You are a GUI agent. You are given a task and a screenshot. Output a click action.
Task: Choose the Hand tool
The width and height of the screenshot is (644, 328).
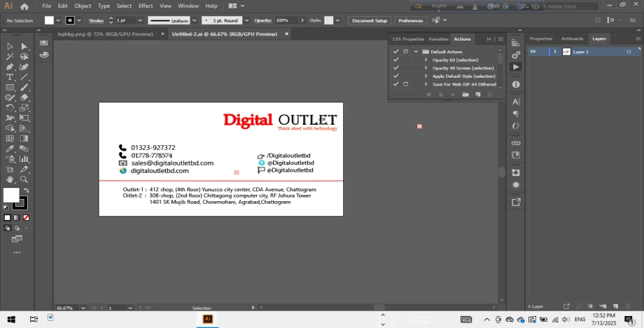[10, 180]
